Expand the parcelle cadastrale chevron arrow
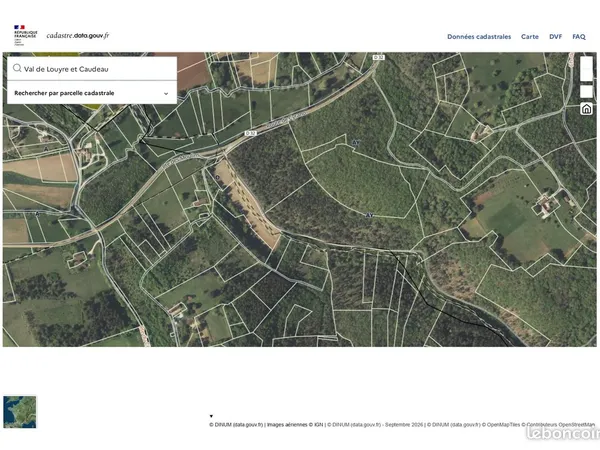600x450 pixels. 166,93
